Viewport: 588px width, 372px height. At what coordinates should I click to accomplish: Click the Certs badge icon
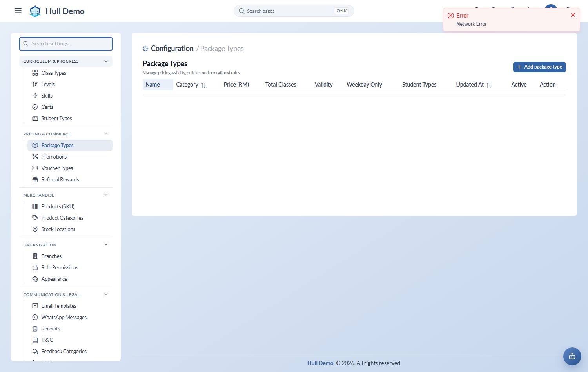pyautogui.click(x=35, y=107)
